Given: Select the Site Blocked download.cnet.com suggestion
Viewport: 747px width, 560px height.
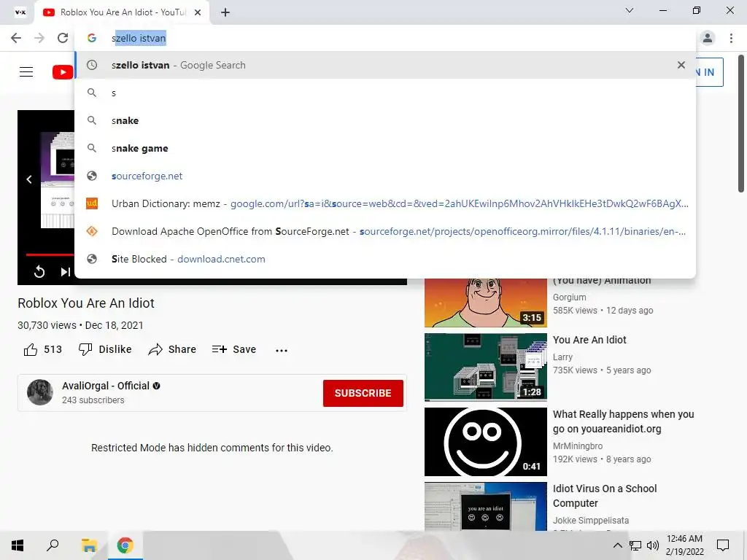Looking at the screenshot, I should [x=385, y=259].
